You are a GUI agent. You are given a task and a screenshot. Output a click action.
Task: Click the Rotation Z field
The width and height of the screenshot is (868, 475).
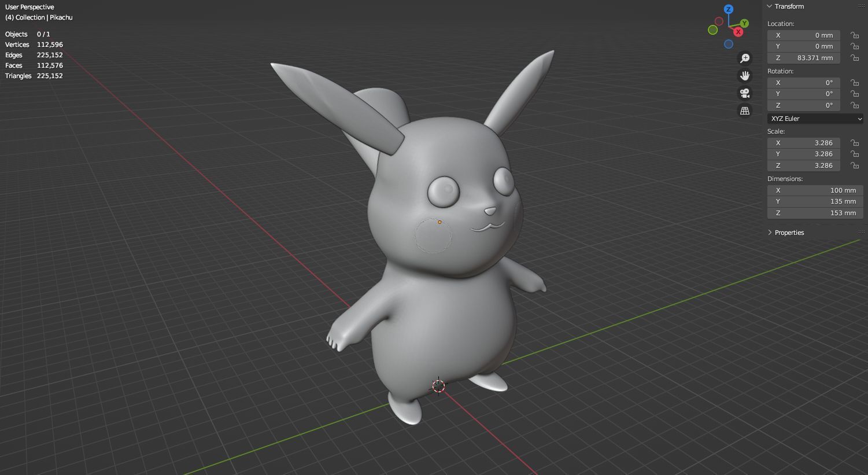pos(804,105)
